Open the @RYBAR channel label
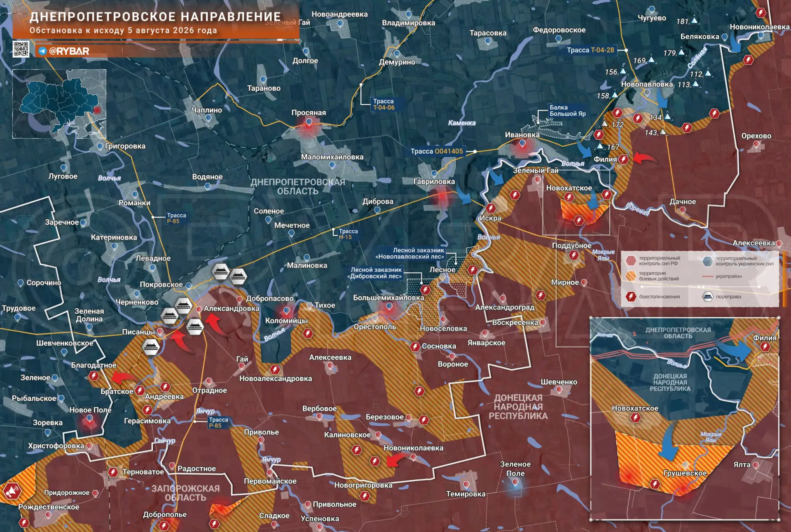This screenshot has height=532, width=791. [69, 51]
